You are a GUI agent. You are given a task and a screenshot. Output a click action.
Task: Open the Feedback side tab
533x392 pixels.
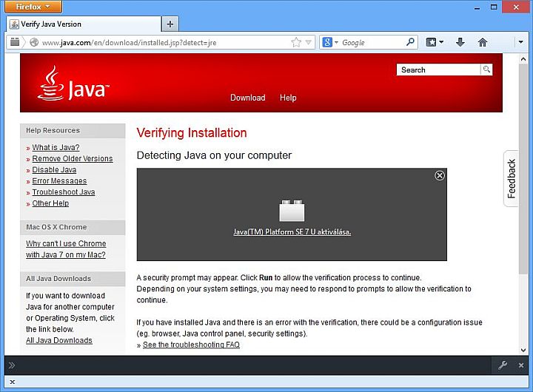[x=511, y=179]
